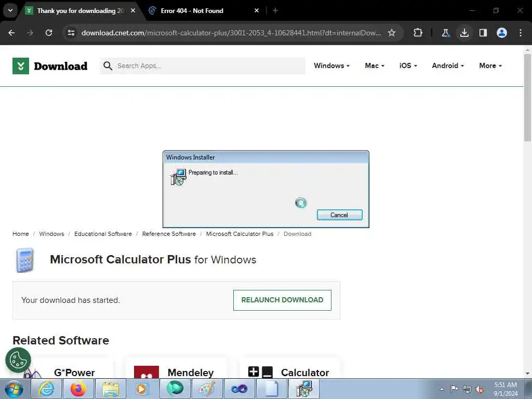The image size is (532, 399).
Task: Open the blue infinity app on the taskbar
Action: tap(239, 389)
